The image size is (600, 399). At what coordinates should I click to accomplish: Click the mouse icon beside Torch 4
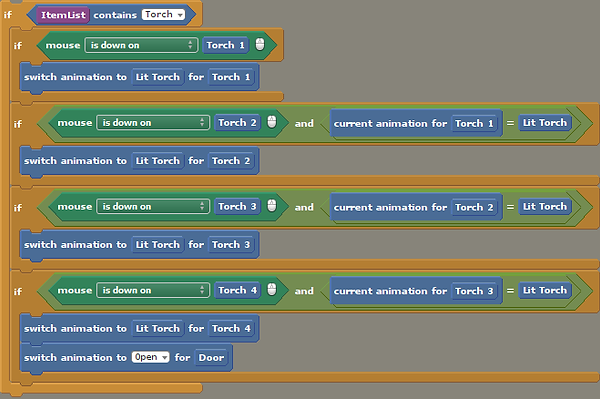tap(272, 290)
